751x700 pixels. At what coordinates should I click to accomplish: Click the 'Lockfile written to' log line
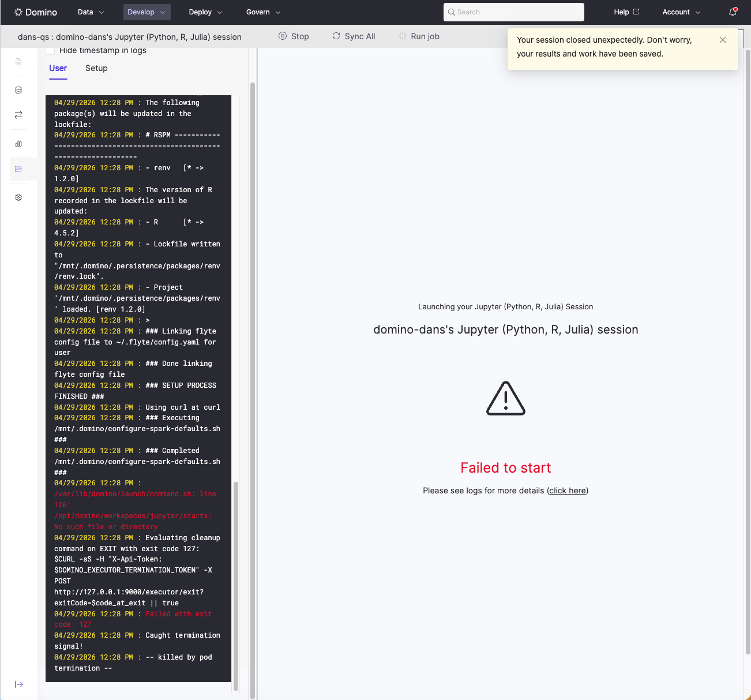coord(137,260)
